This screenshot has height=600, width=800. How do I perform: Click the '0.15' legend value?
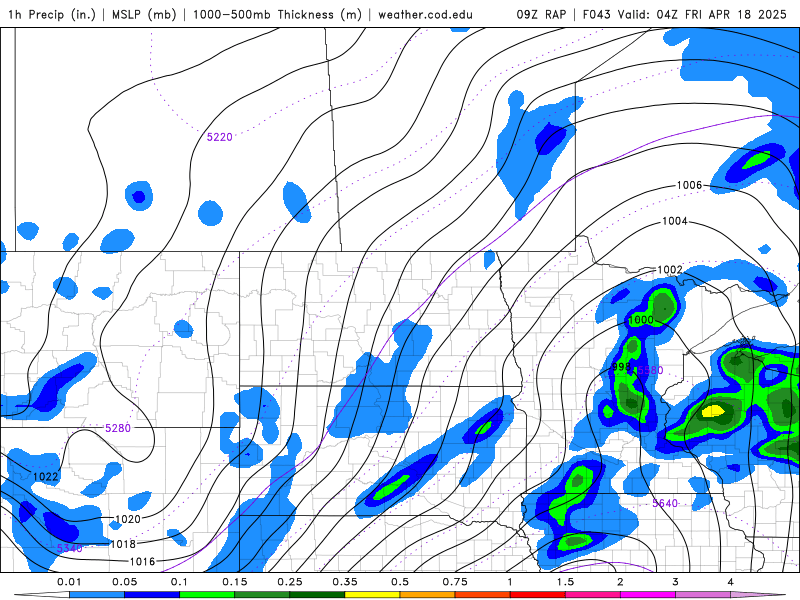pyautogui.click(x=235, y=582)
